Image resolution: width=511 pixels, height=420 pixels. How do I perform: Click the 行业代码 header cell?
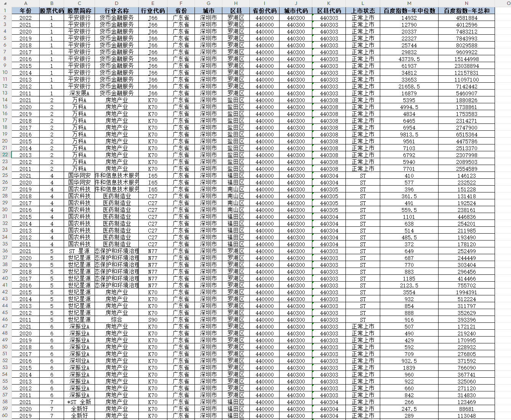[153, 11]
